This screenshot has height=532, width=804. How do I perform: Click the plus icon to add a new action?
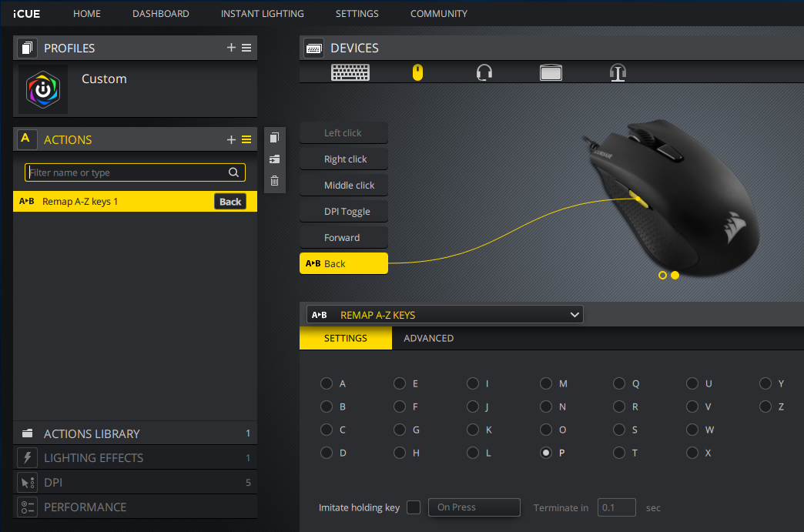pos(231,139)
